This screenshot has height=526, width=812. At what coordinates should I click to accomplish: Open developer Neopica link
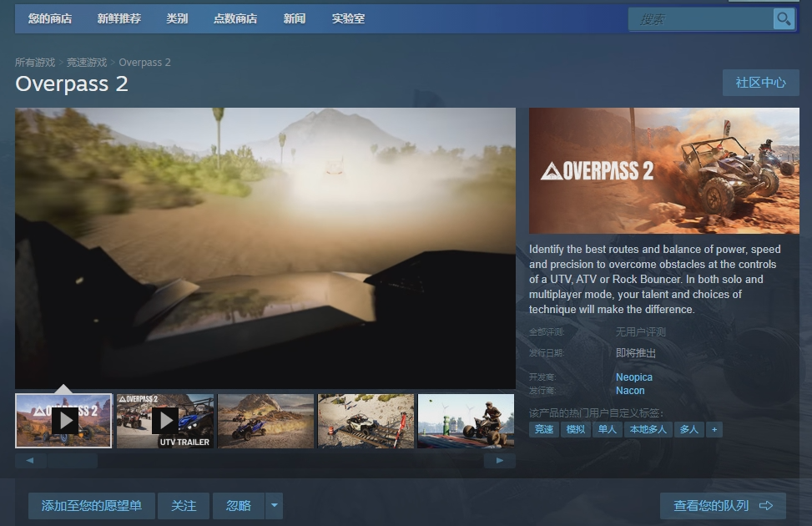point(634,377)
